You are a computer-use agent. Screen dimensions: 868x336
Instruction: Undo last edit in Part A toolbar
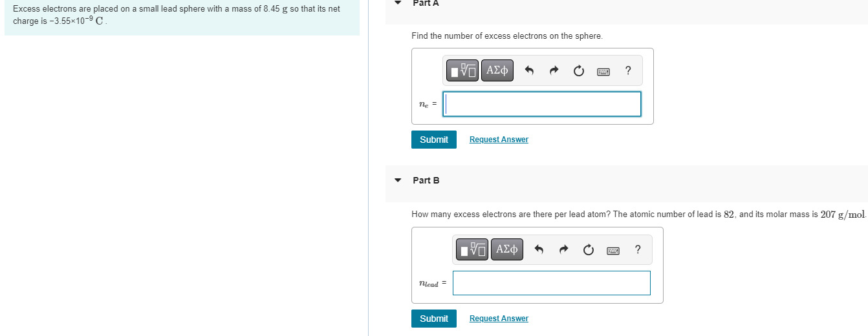click(529, 70)
